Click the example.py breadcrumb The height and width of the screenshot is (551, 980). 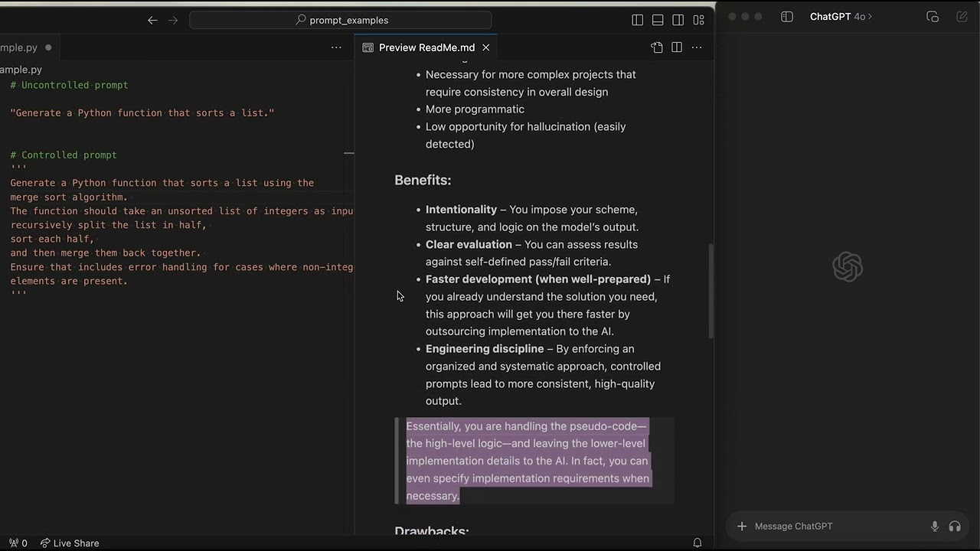pyautogui.click(x=21, y=70)
